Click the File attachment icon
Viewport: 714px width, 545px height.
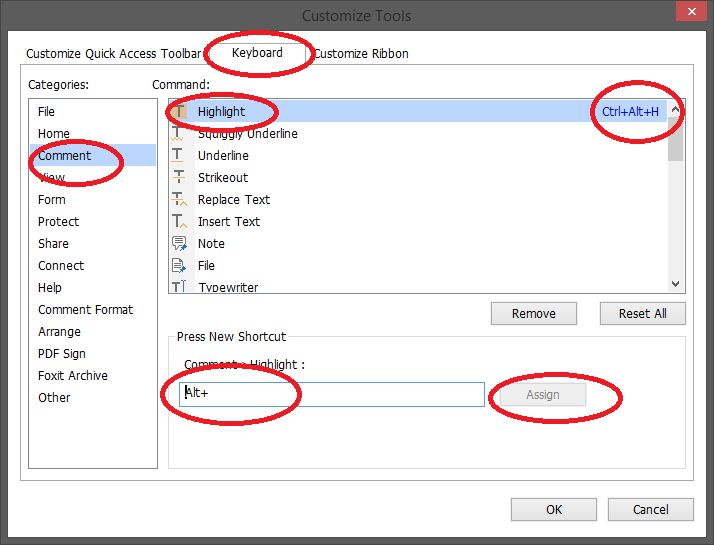[178, 265]
